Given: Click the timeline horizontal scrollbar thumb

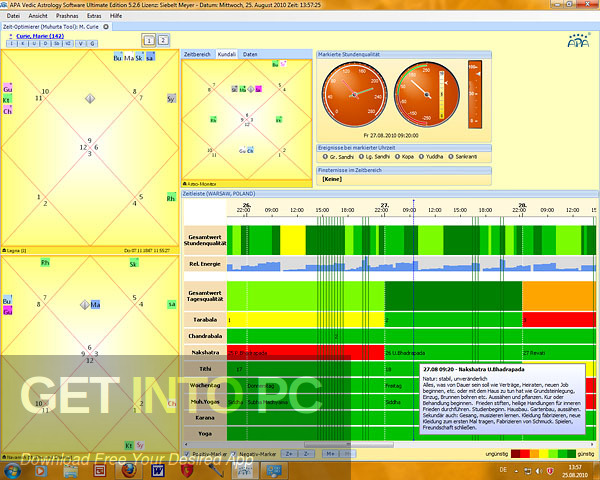Looking at the screenshot, I should pos(349,444).
